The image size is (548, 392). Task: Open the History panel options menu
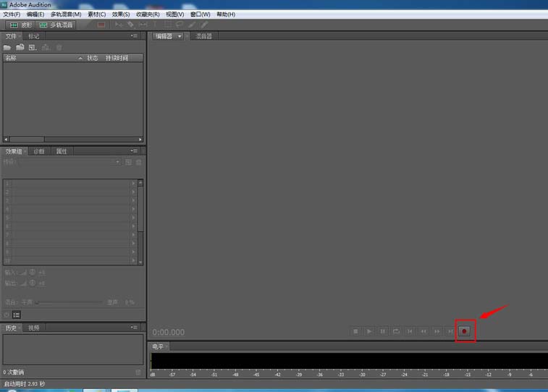[134, 328]
